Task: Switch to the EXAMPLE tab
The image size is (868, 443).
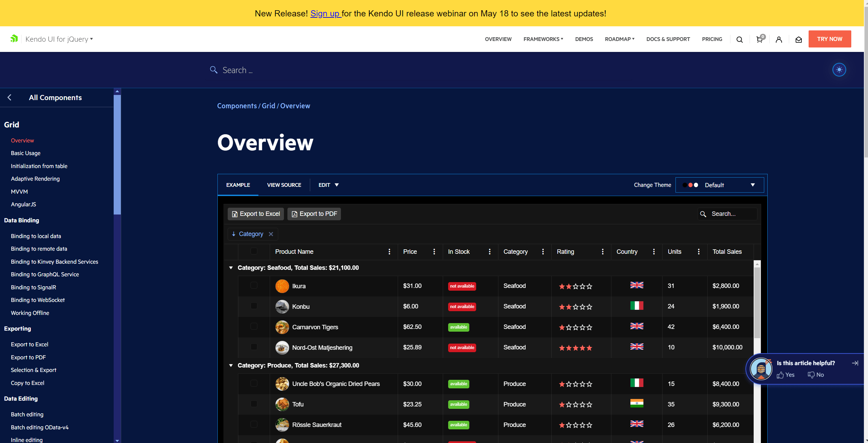Action: pyautogui.click(x=238, y=185)
